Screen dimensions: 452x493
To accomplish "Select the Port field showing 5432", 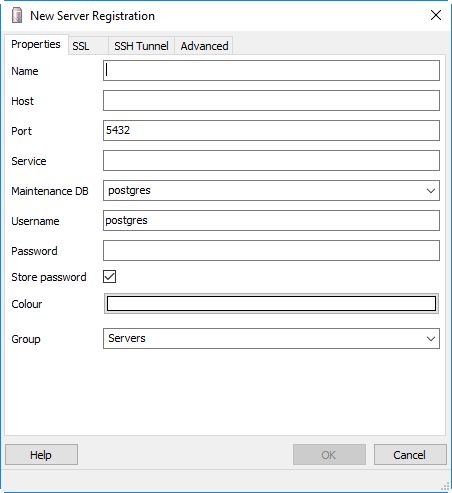I will coord(271,130).
